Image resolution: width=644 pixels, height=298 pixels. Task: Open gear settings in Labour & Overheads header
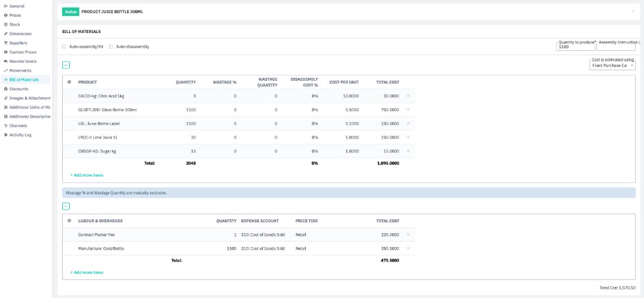pos(69,221)
